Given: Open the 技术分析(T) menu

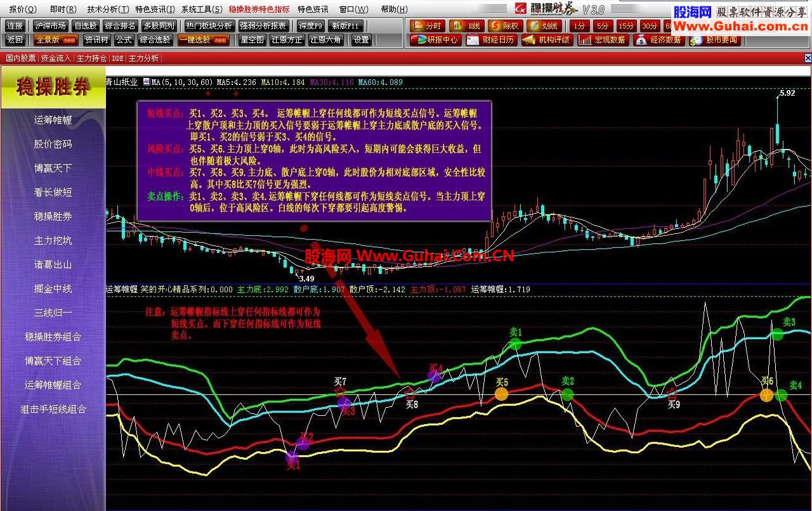Looking at the screenshot, I should pyautogui.click(x=108, y=10).
